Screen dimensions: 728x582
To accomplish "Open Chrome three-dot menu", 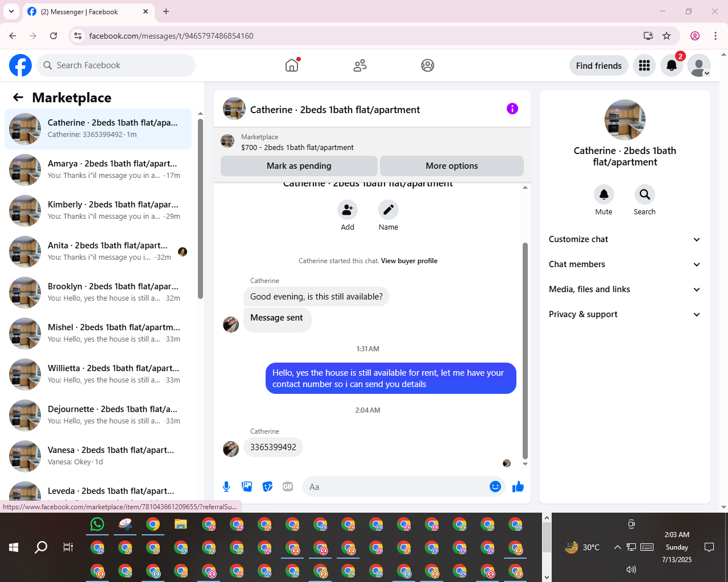I will point(715,36).
